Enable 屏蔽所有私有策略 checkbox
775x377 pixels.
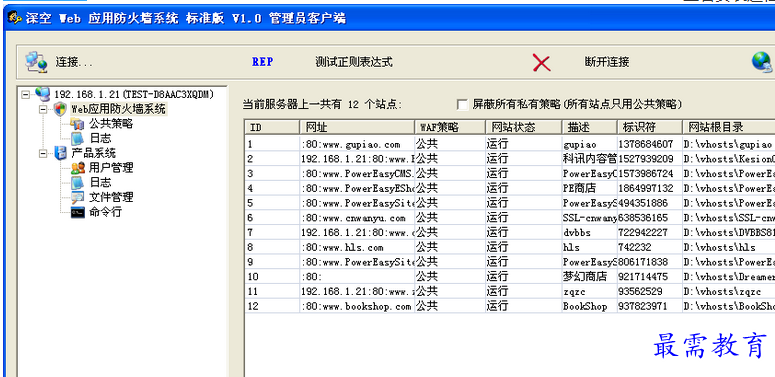click(x=462, y=104)
